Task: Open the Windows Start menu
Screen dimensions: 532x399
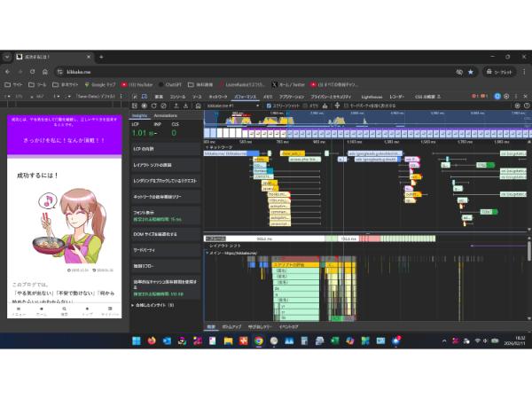Action: (137, 340)
